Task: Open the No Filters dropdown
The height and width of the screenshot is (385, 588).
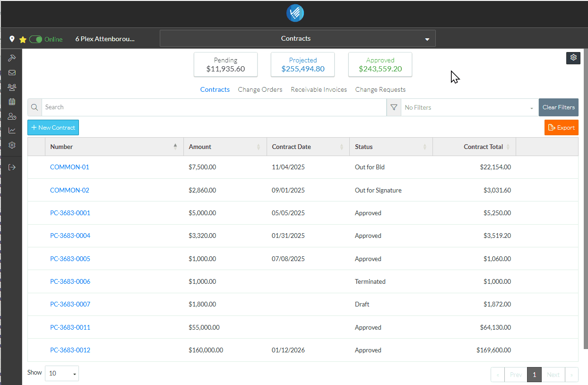Action: pos(469,107)
